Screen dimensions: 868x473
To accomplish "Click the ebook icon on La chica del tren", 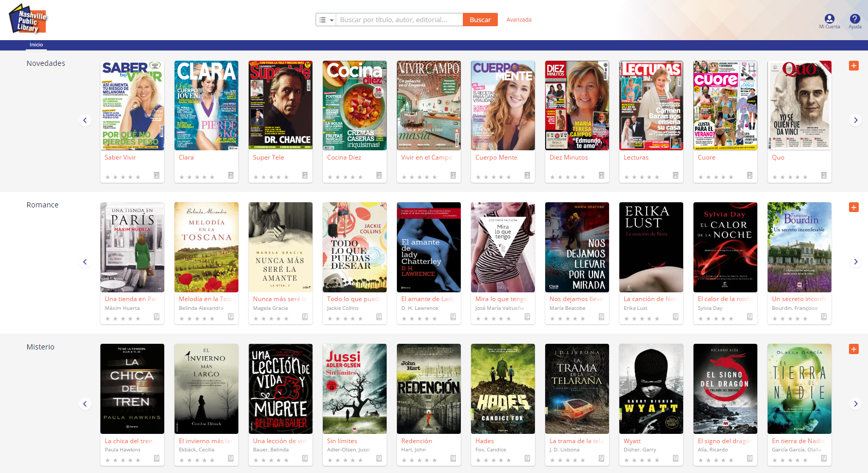I will coord(157,459).
